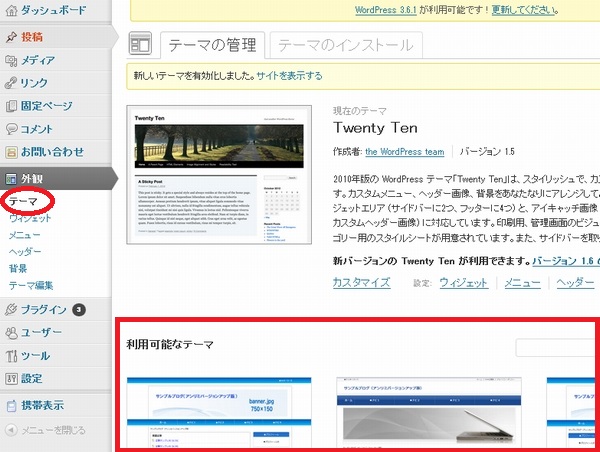This screenshot has height=452, width=600.
Task: Click the themes page header icon
Action: click(x=140, y=43)
